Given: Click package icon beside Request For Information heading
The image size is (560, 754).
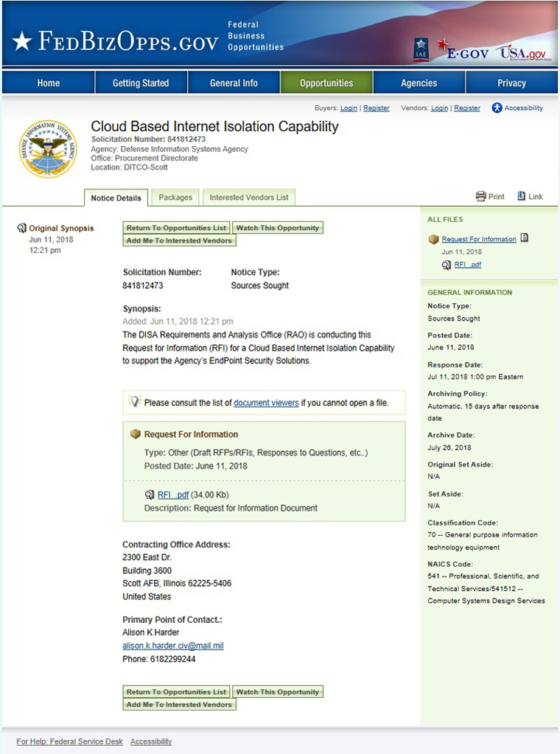Looking at the screenshot, I should pyautogui.click(x=136, y=433).
